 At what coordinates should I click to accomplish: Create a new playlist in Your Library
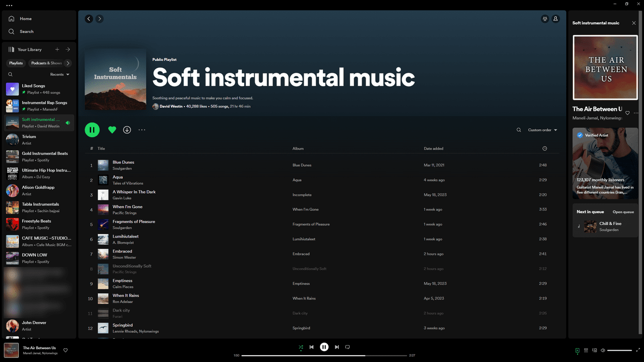coord(57,49)
